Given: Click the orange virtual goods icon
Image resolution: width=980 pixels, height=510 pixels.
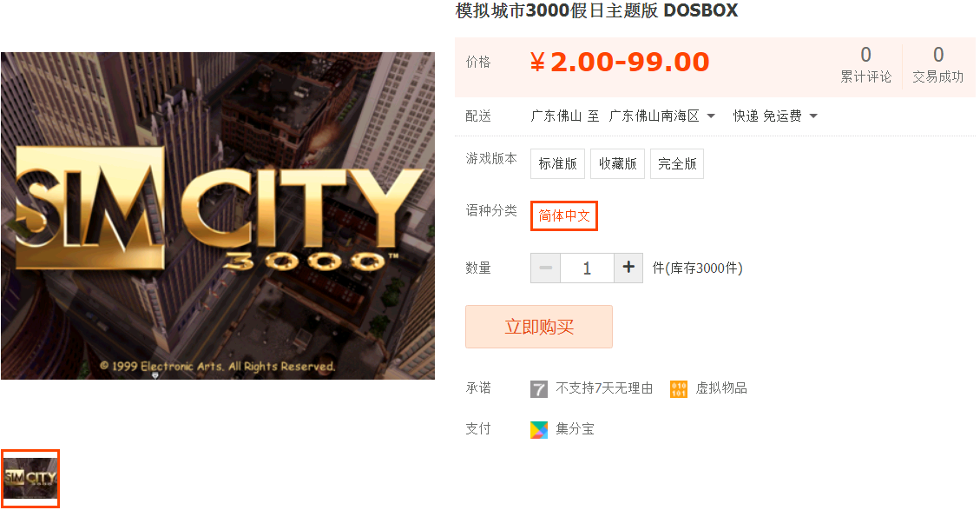Looking at the screenshot, I should click(679, 389).
